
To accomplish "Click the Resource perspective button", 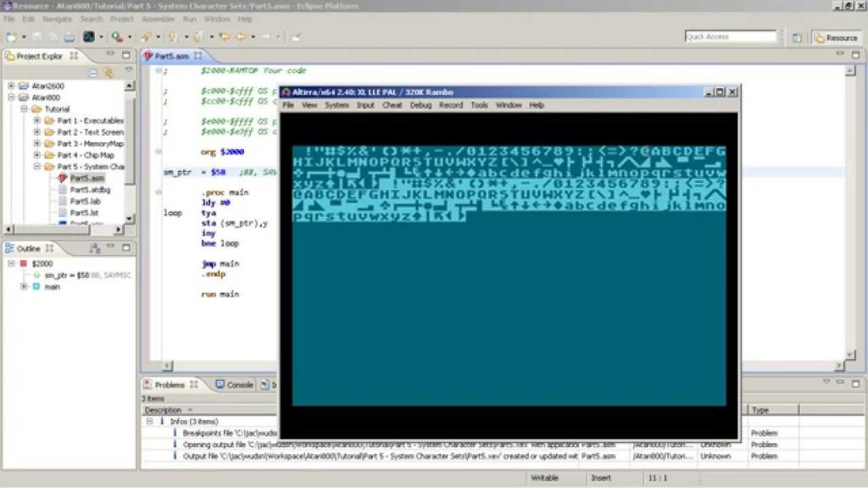I will (836, 37).
